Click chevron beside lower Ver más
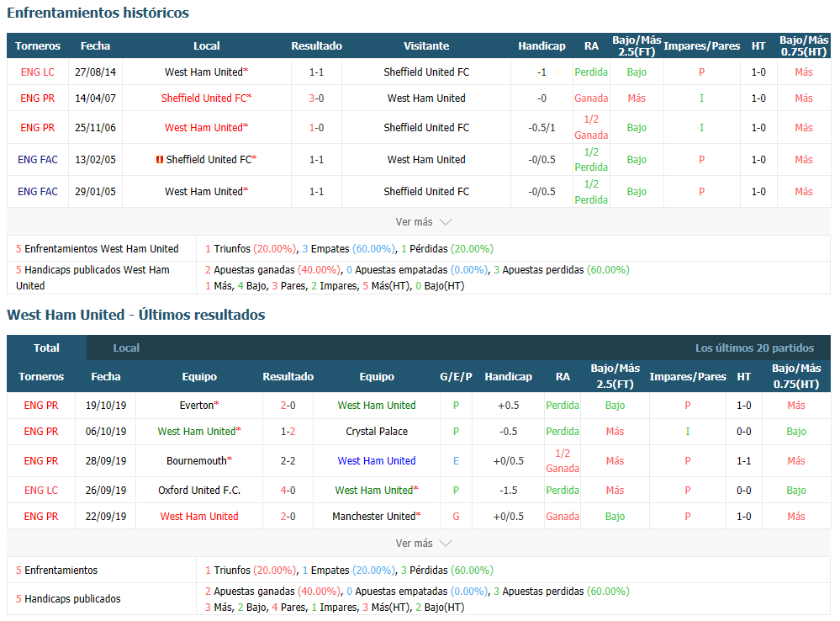The width and height of the screenshot is (840, 621). point(446,544)
